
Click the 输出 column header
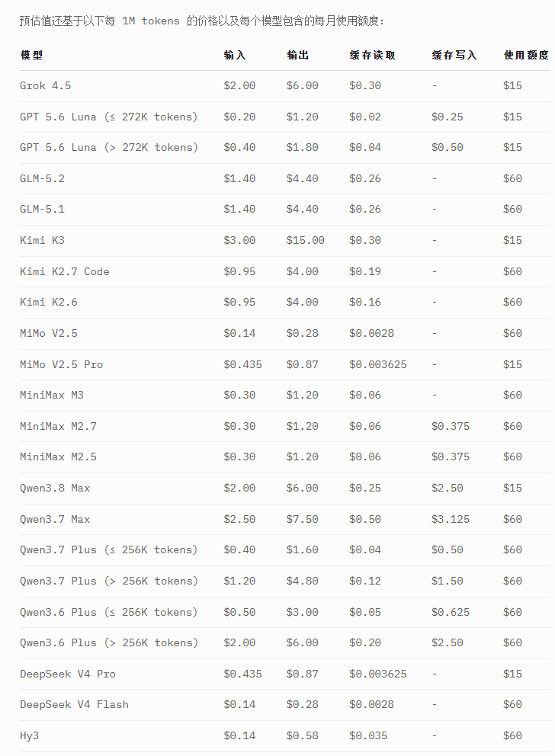click(x=297, y=56)
